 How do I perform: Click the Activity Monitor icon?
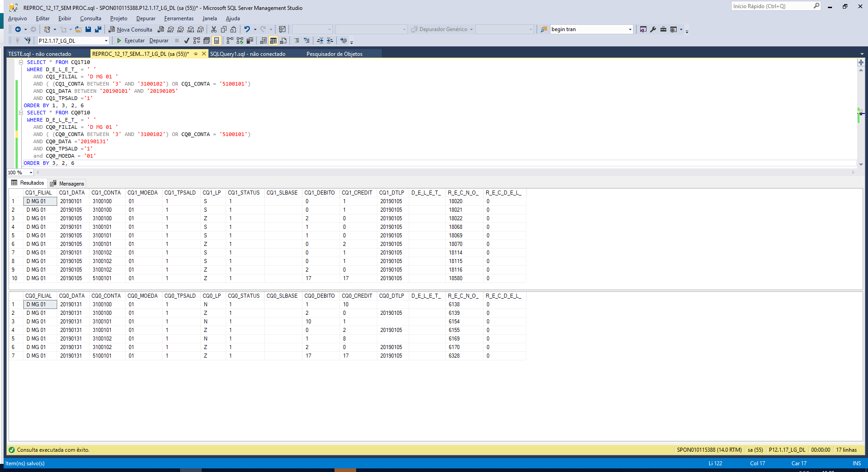point(282,29)
